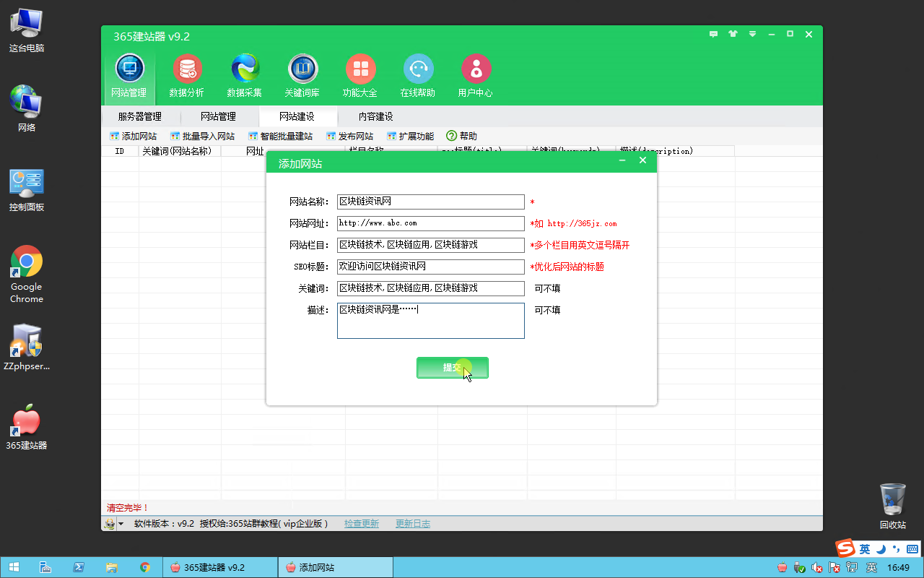
Task: Open Server Manager from taskbar
Action: point(44,567)
